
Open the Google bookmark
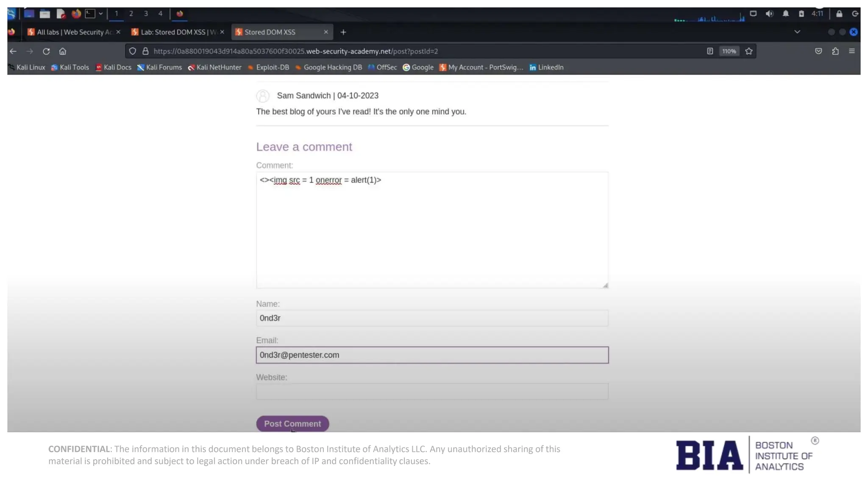pyautogui.click(x=418, y=67)
